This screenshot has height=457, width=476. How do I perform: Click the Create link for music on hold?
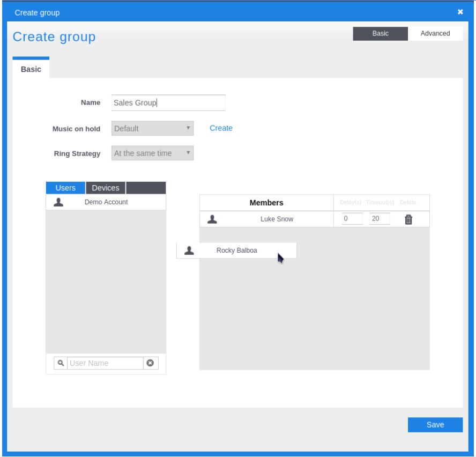pos(221,128)
